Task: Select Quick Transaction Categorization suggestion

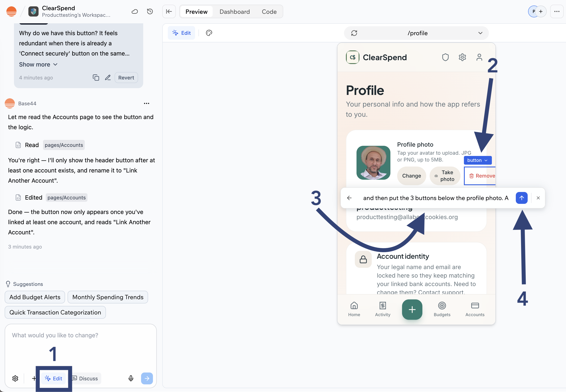Action: click(x=55, y=312)
